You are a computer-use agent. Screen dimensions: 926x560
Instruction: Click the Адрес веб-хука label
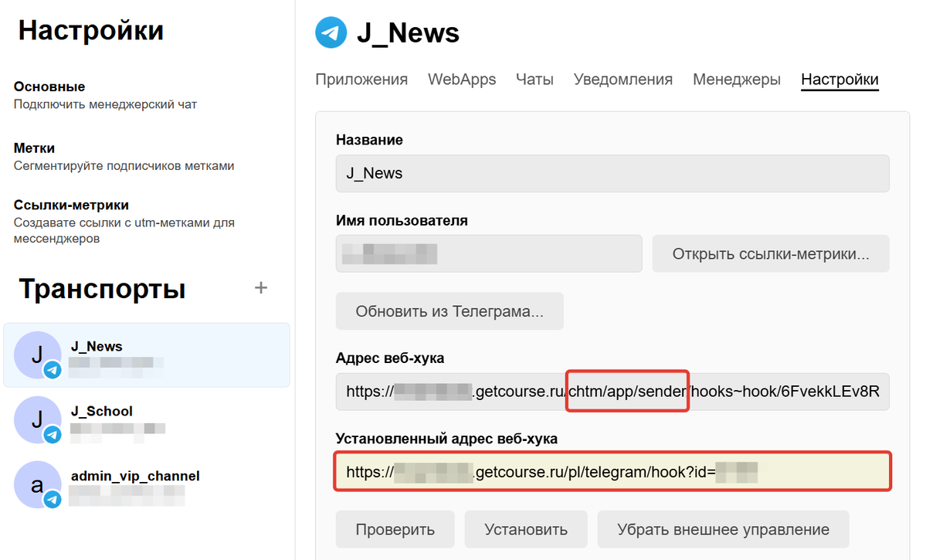pyautogui.click(x=390, y=358)
